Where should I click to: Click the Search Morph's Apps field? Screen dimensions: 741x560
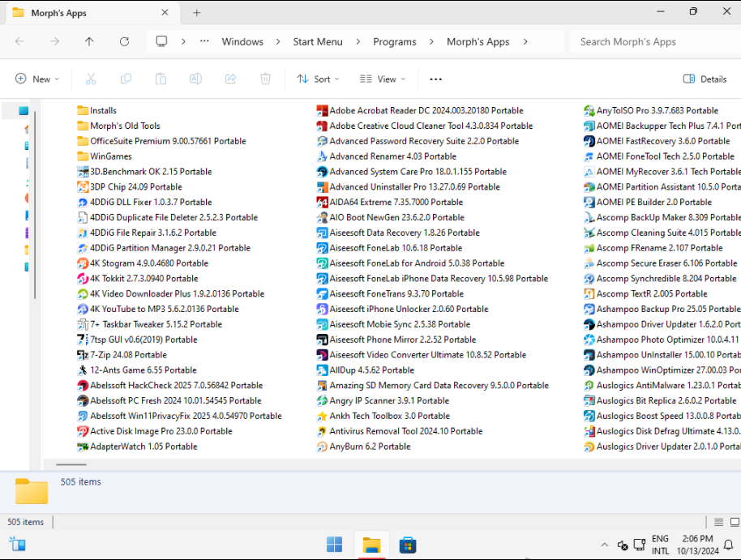(657, 41)
